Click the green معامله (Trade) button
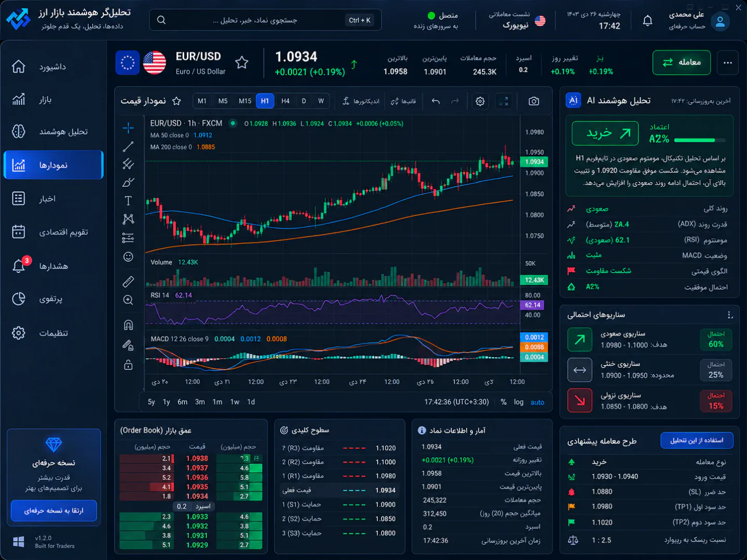 682,63
